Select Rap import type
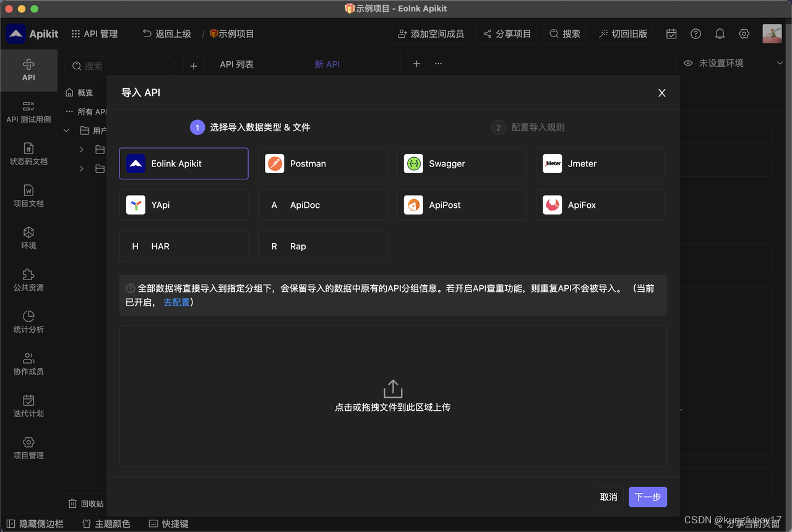The image size is (792, 532). 322,246
